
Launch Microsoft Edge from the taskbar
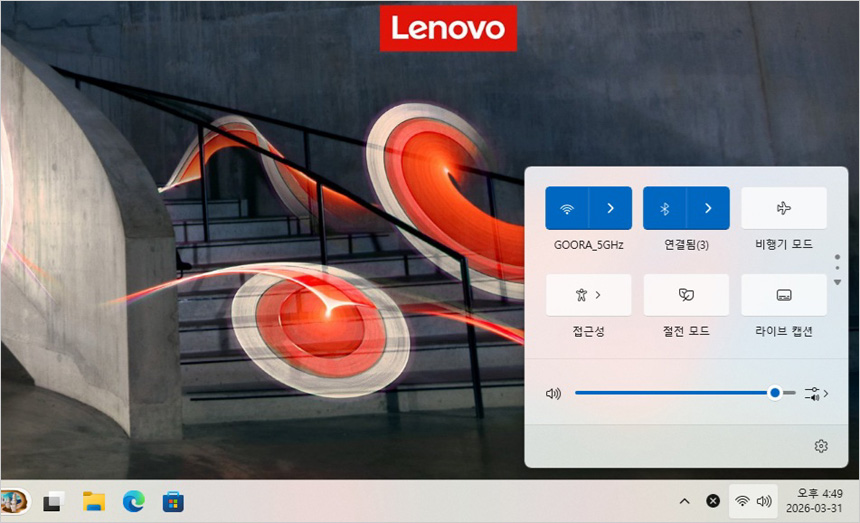tap(133, 501)
